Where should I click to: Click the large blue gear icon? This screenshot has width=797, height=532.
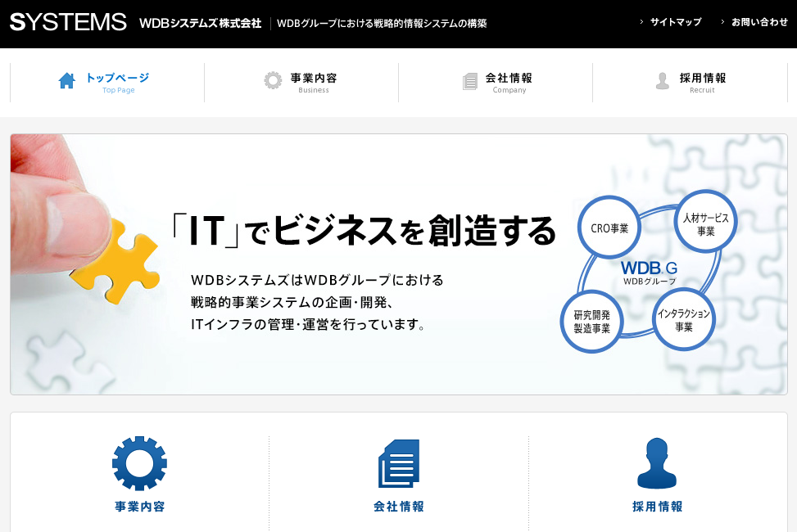(139, 463)
